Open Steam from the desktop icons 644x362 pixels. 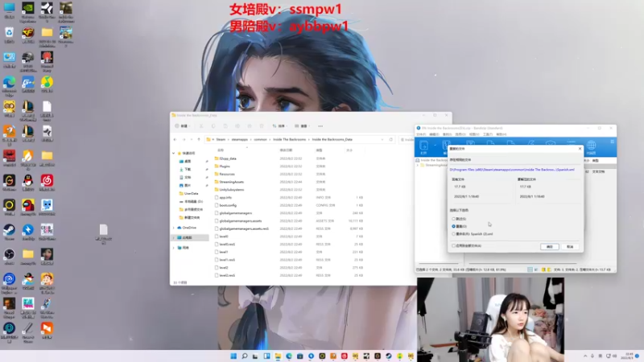[9, 230]
